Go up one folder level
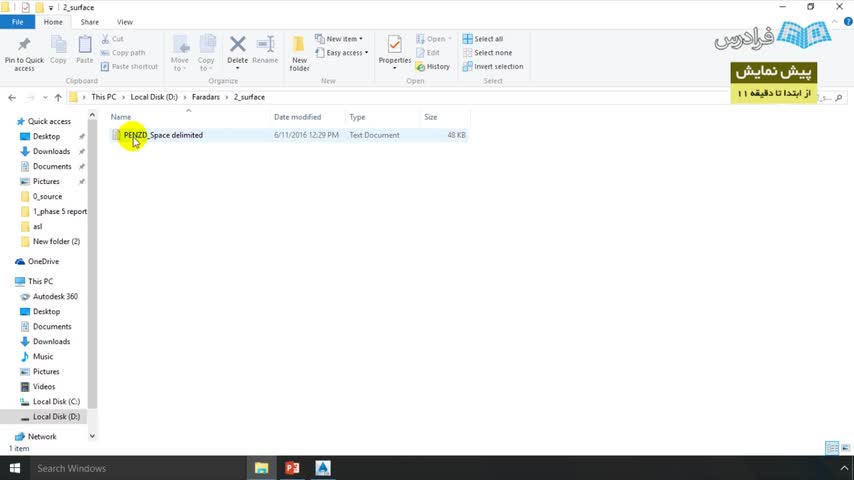The height and width of the screenshot is (480, 854). (58, 97)
